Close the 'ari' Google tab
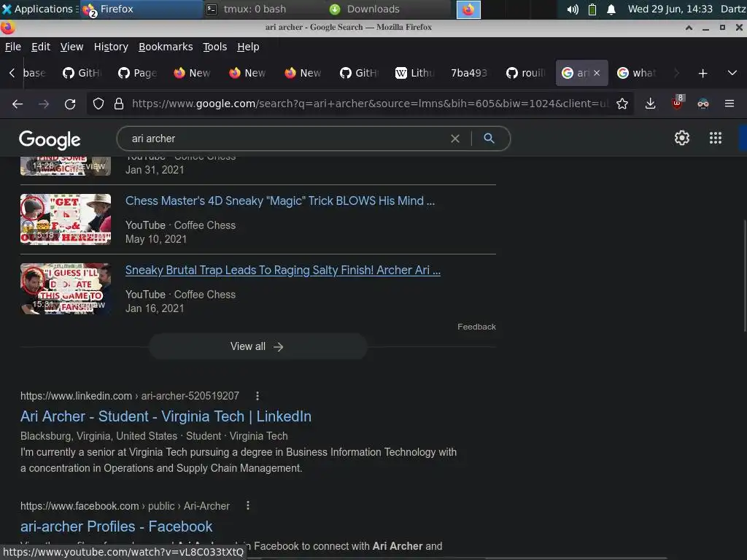 pyautogui.click(x=597, y=73)
